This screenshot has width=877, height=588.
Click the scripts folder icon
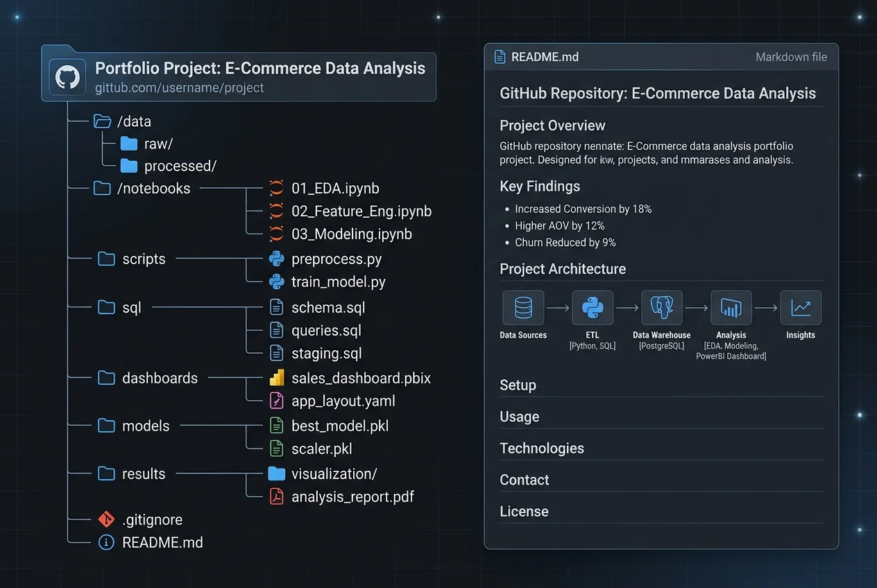tap(106, 259)
